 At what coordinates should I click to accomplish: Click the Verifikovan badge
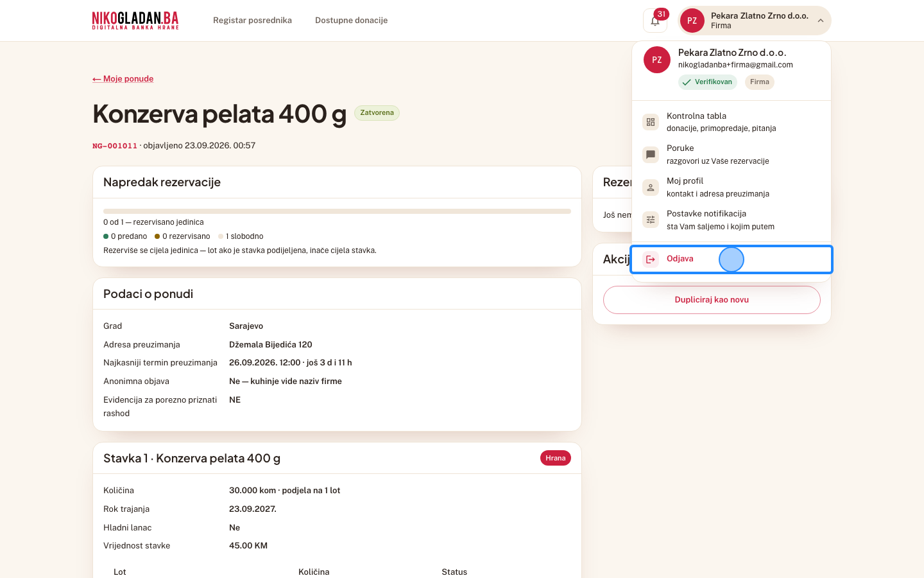707,82
